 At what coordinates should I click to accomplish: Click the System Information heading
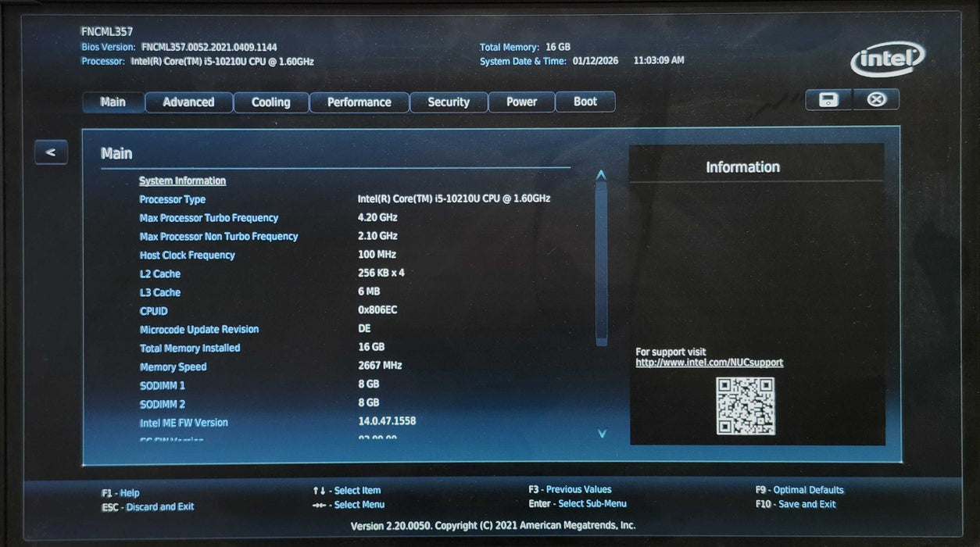(x=182, y=181)
